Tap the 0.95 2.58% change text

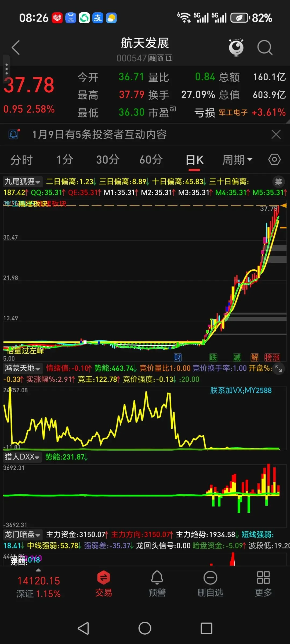point(29,109)
